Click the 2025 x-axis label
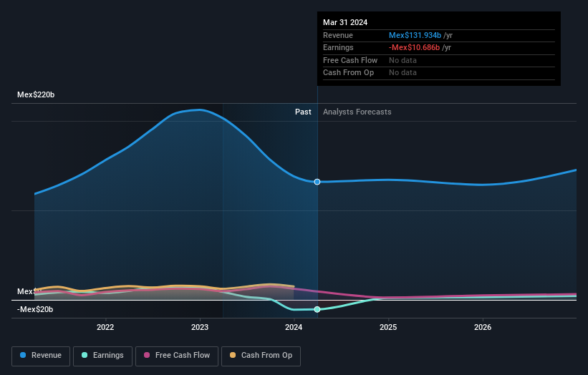This screenshot has width=588, height=375. 388,328
